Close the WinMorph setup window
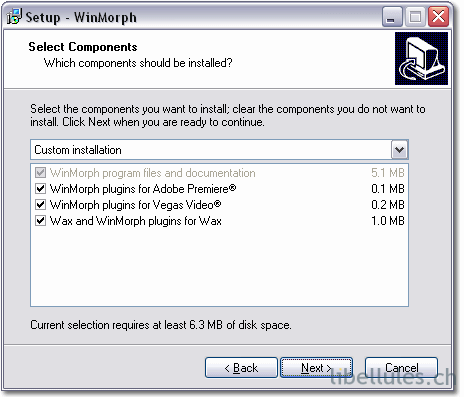464x397 pixels. (438, 16)
